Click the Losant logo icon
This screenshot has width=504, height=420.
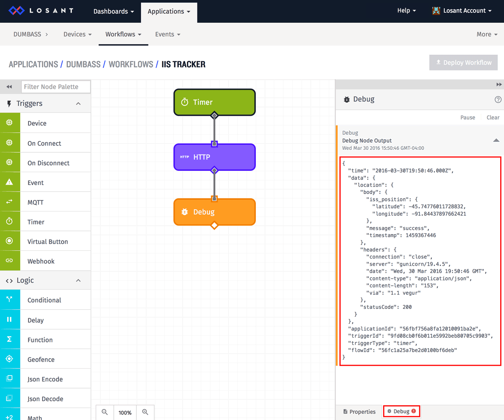pos(17,10)
